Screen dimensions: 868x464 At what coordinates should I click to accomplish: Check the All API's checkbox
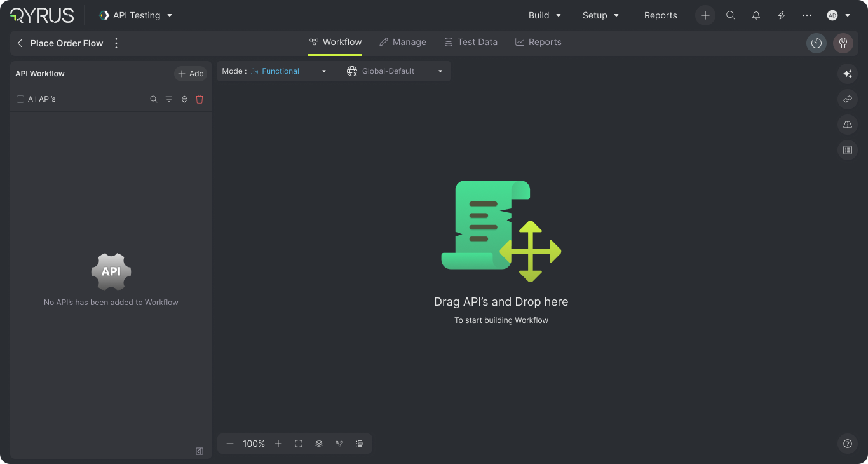20,99
